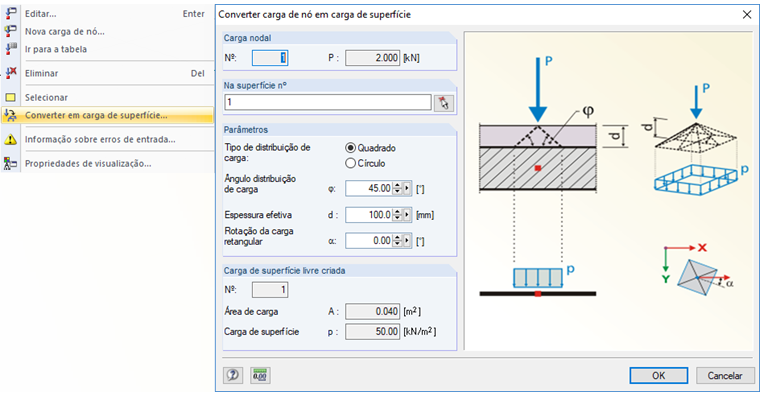
Task: Click the Na superfície nº field
Action: tap(328, 102)
